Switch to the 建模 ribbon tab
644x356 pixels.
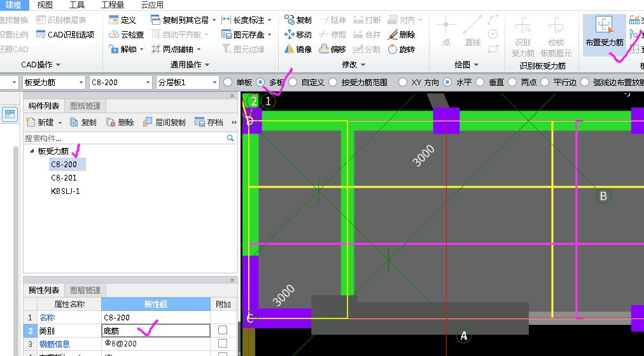[x=13, y=5]
